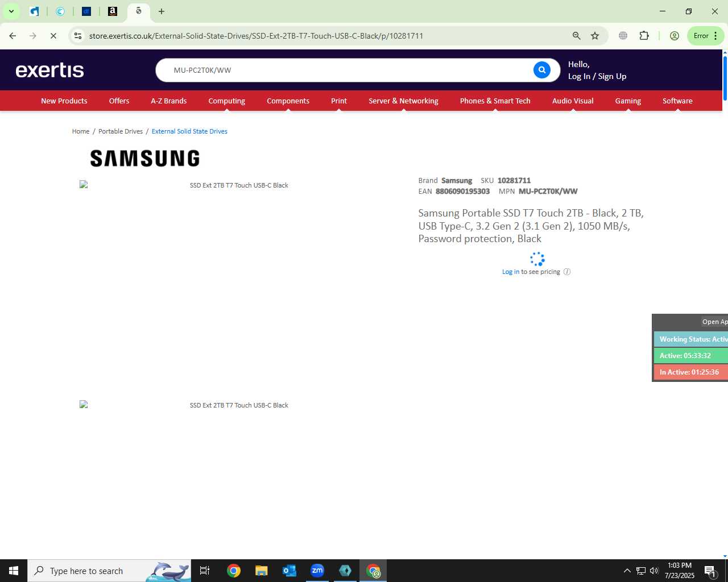Image resolution: width=728 pixels, height=582 pixels.
Task: Open File Explorer from taskbar
Action: (261, 571)
